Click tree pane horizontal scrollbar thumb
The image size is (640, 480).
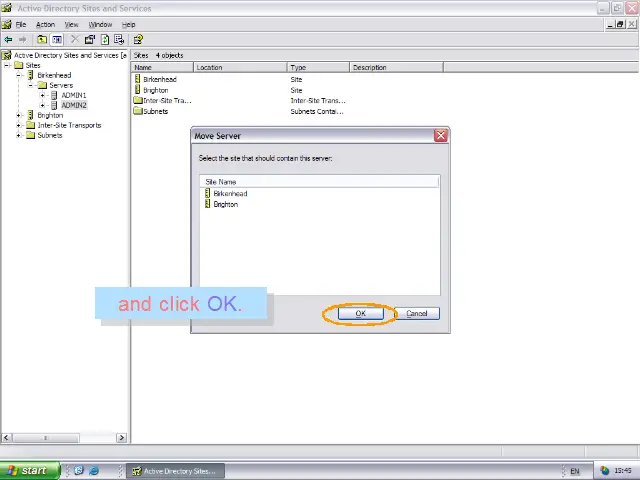(45, 438)
